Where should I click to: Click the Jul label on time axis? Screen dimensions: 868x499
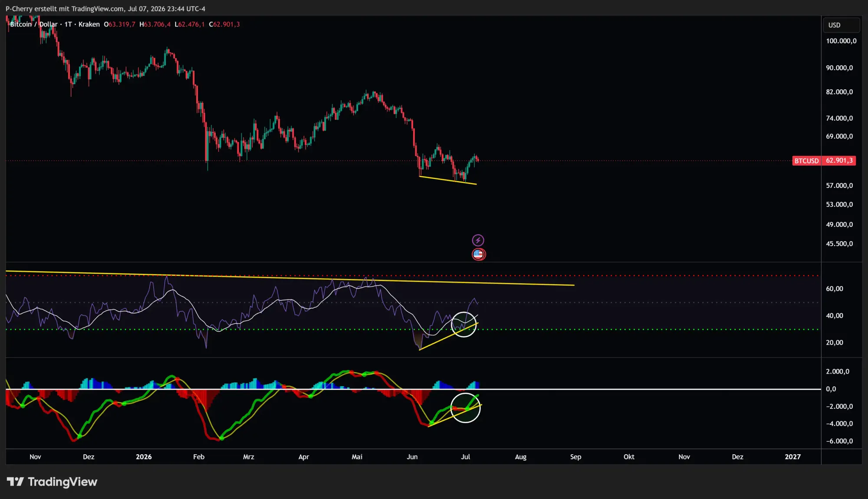pyautogui.click(x=465, y=457)
